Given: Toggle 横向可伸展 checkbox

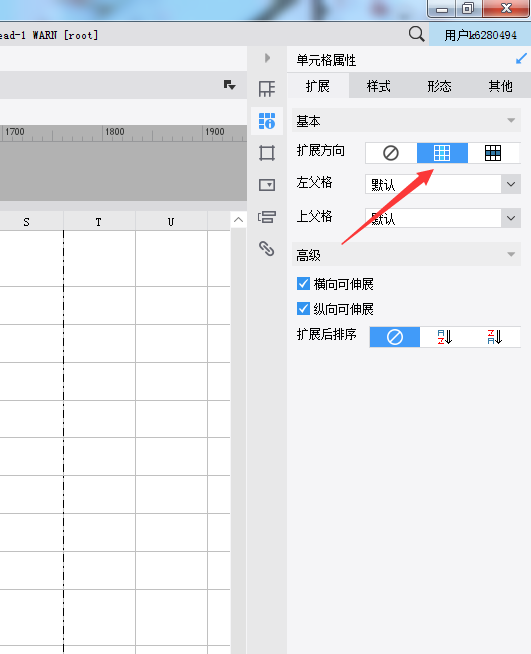Looking at the screenshot, I should coord(303,284).
